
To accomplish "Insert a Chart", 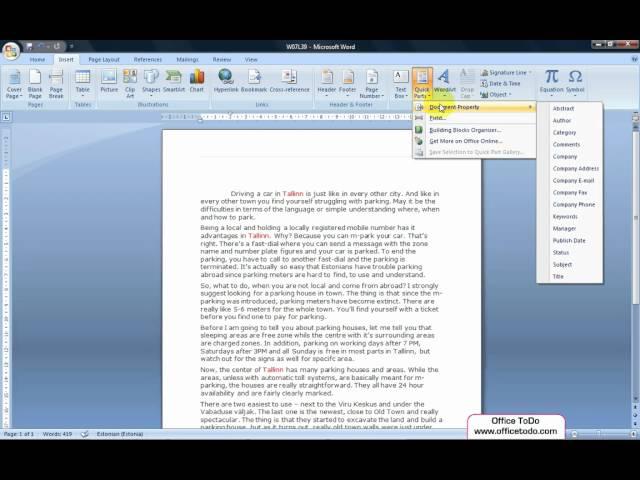I will (x=197, y=82).
